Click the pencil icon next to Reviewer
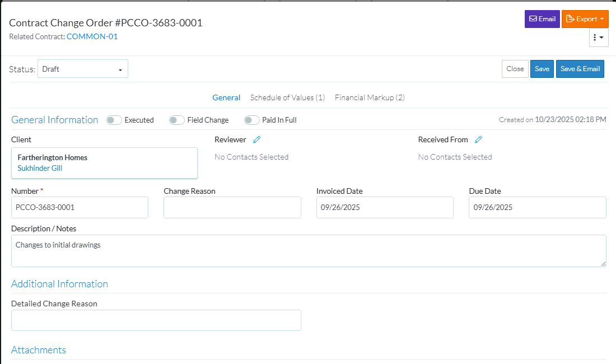Image resolution: width=616 pixels, height=364 pixels. (x=256, y=139)
